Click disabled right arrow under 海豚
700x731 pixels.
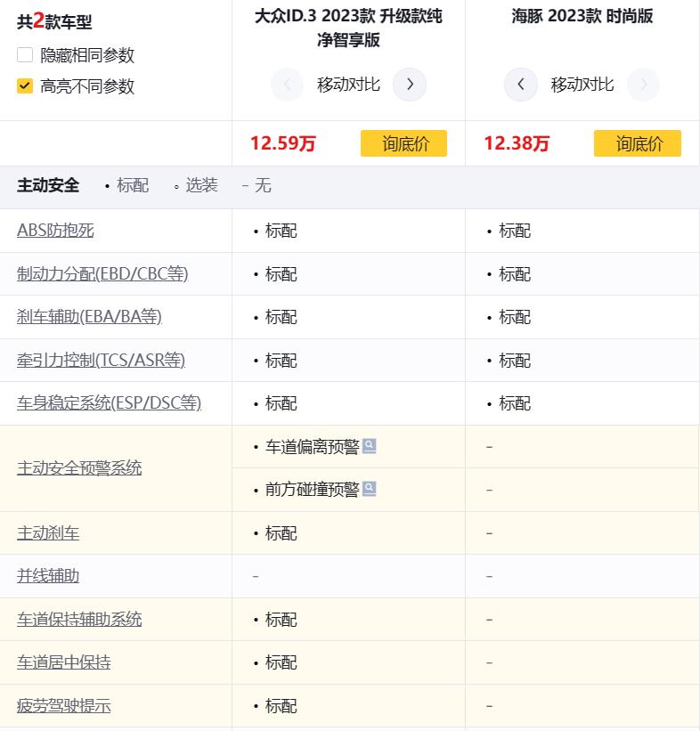(x=644, y=85)
